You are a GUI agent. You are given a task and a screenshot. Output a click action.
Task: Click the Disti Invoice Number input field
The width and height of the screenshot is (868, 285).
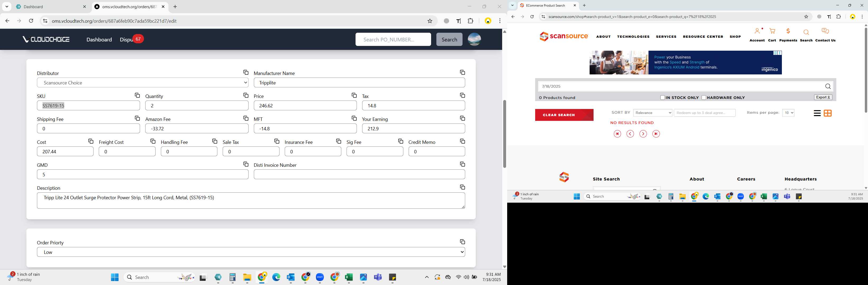point(359,174)
